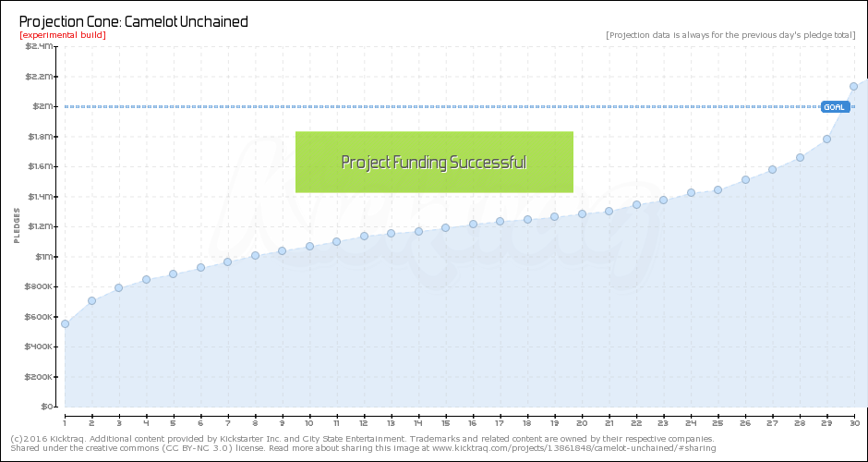Select the day 11 data point
This screenshot has width=868, height=462.
[x=336, y=241]
